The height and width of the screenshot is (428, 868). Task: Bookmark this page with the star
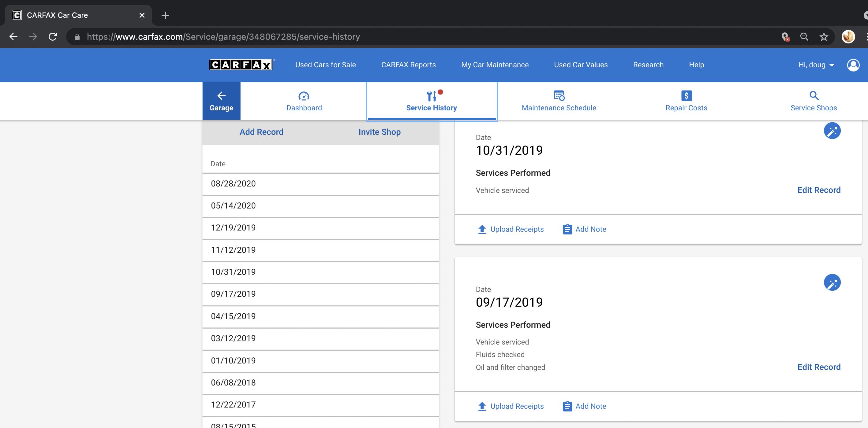tap(824, 37)
